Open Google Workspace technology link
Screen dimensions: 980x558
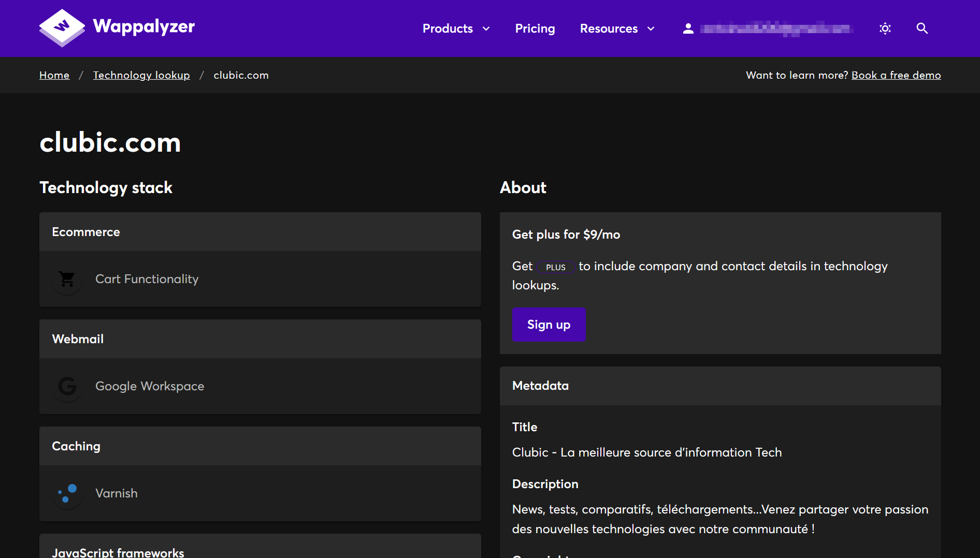150,386
